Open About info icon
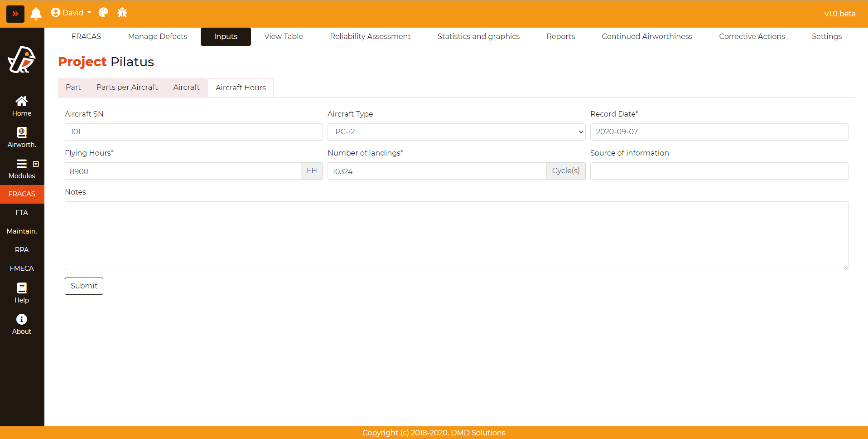 [x=22, y=324]
